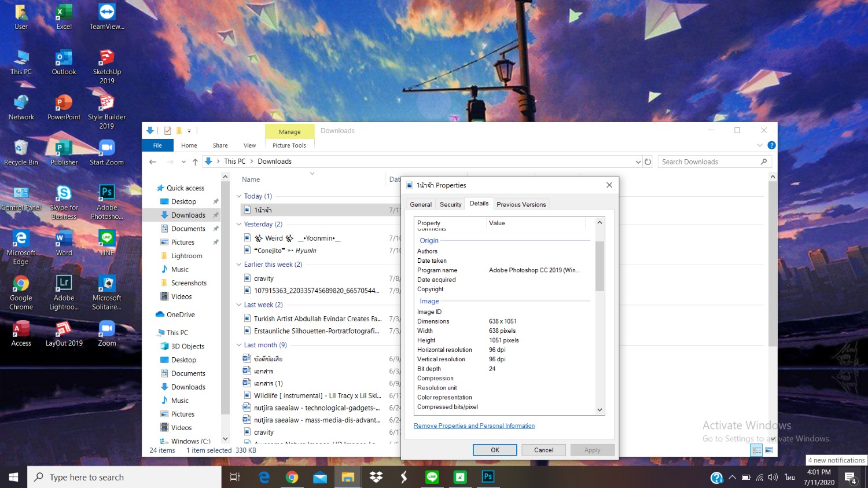
Task: Refresh the Downloads folder view
Action: coord(648,162)
